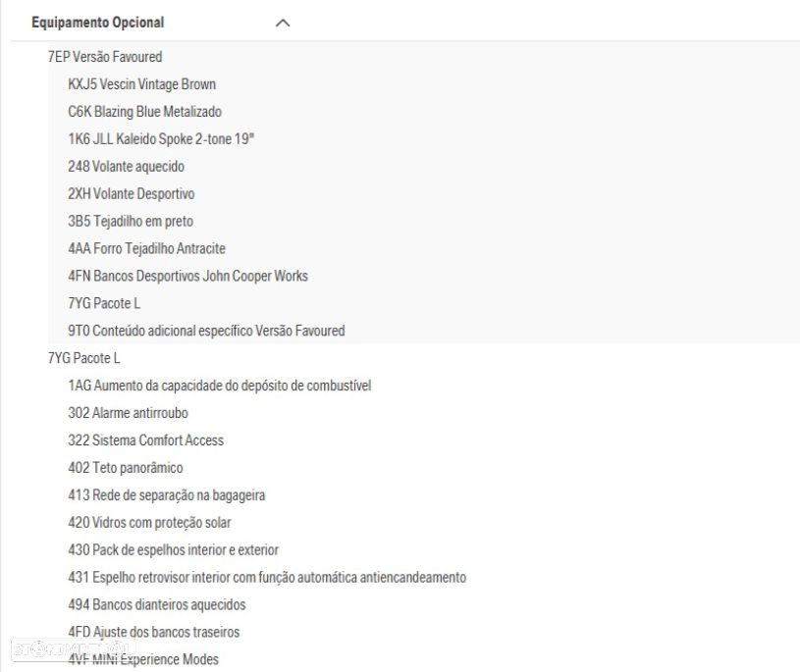
Task: Click 1AG Aumento da capacidade do depósito
Action: (220, 386)
